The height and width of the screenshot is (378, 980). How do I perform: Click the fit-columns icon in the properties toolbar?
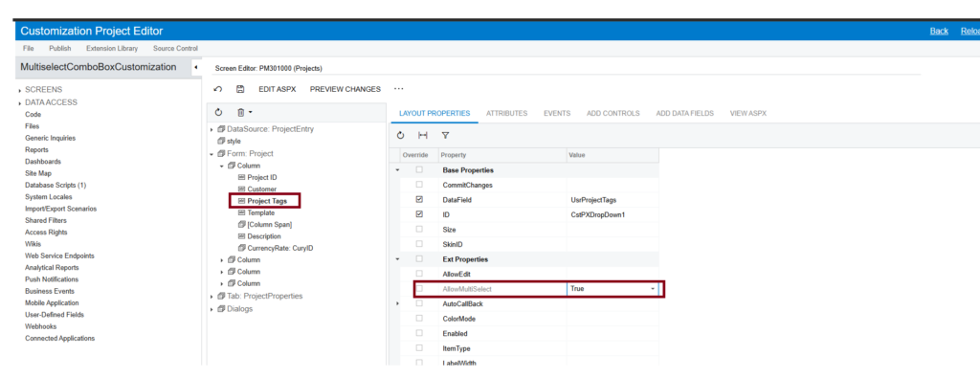(x=423, y=135)
